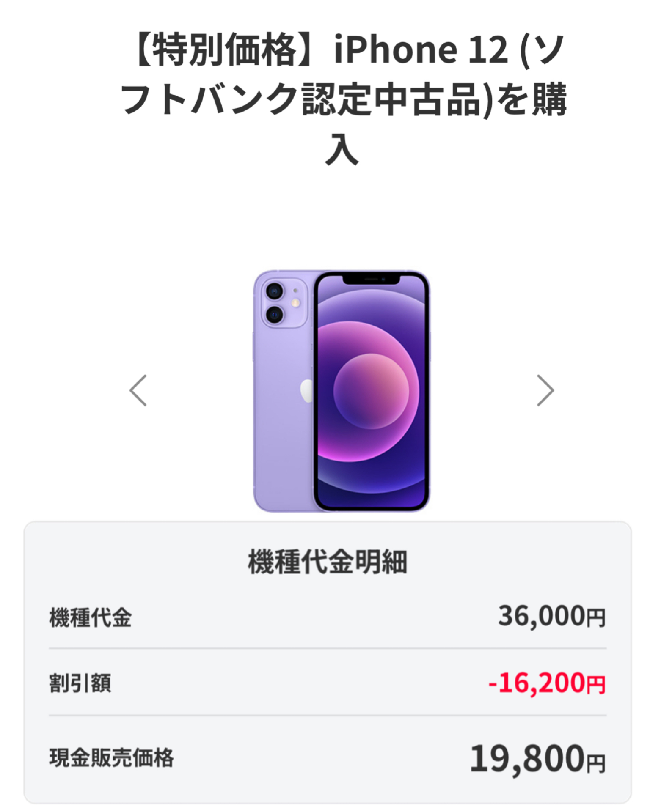This screenshot has height=812, width=650.
Task: Show the previous product image with left chevron
Action: (x=138, y=390)
